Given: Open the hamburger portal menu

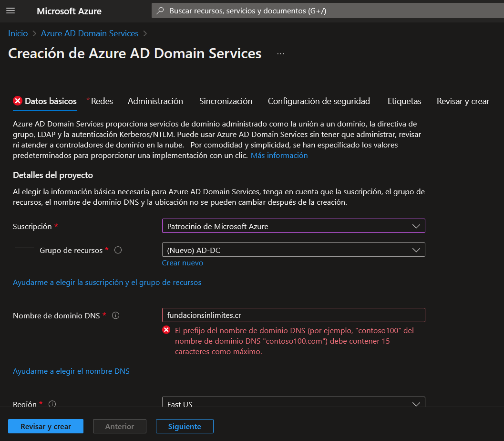Looking at the screenshot, I should [x=10, y=11].
